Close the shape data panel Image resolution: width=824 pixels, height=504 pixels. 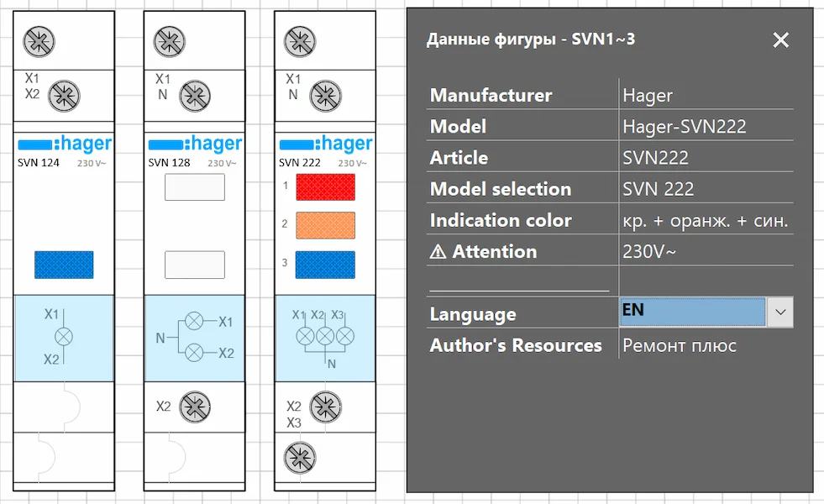(780, 40)
